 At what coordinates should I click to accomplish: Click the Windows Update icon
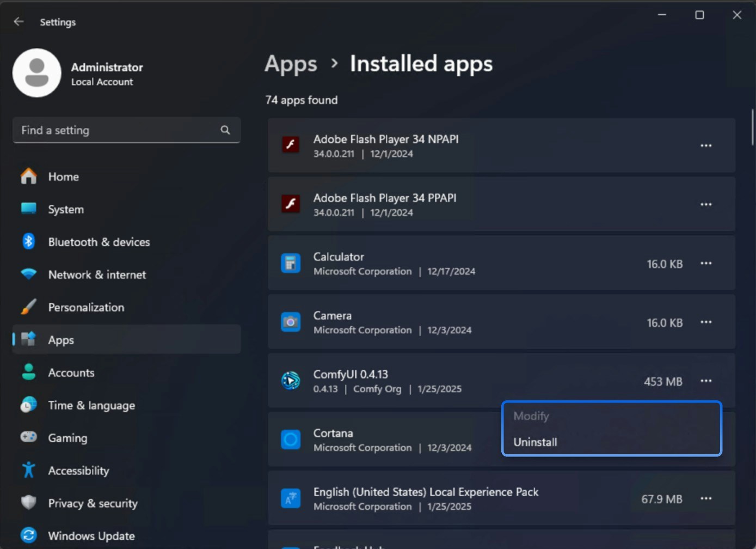click(28, 535)
